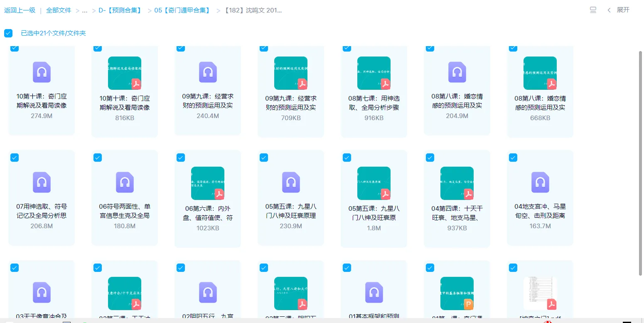Open the 神奇奇门 PDF thumbnail at bottom right
This screenshot has height=323, width=644.
[540, 292]
